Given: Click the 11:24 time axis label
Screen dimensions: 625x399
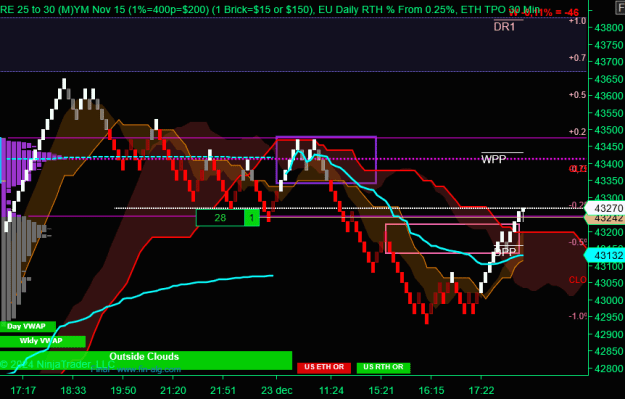Looking at the screenshot, I should pos(331,390).
